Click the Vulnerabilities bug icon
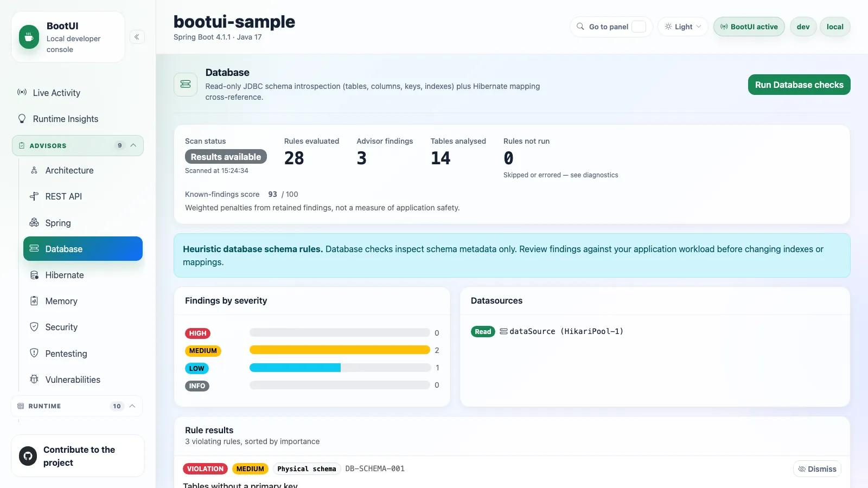The image size is (868, 488). (x=34, y=379)
